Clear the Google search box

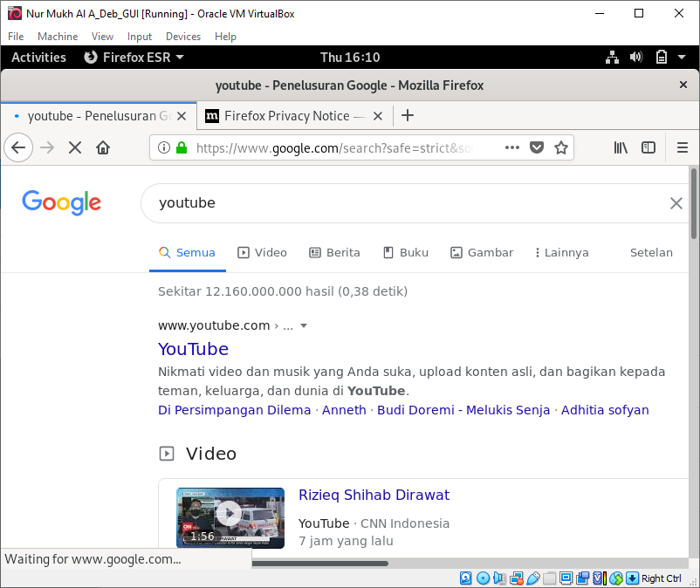tap(676, 203)
